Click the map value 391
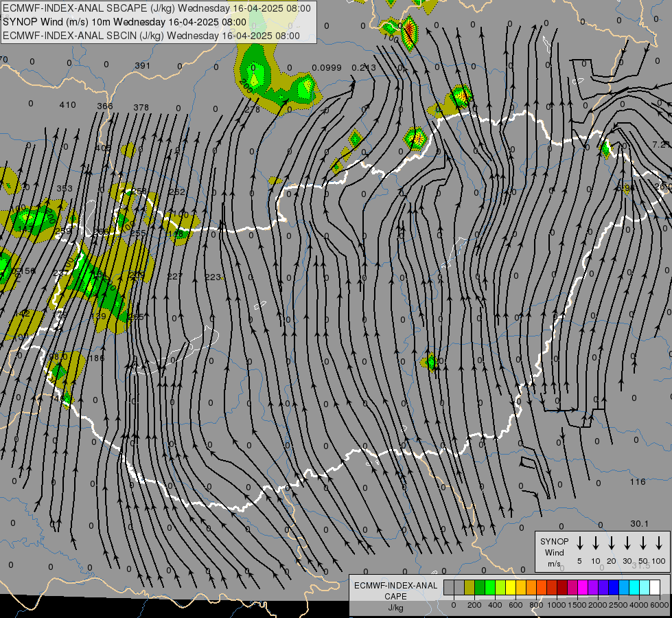The height and width of the screenshot is (618, 672). pos(142,66)
